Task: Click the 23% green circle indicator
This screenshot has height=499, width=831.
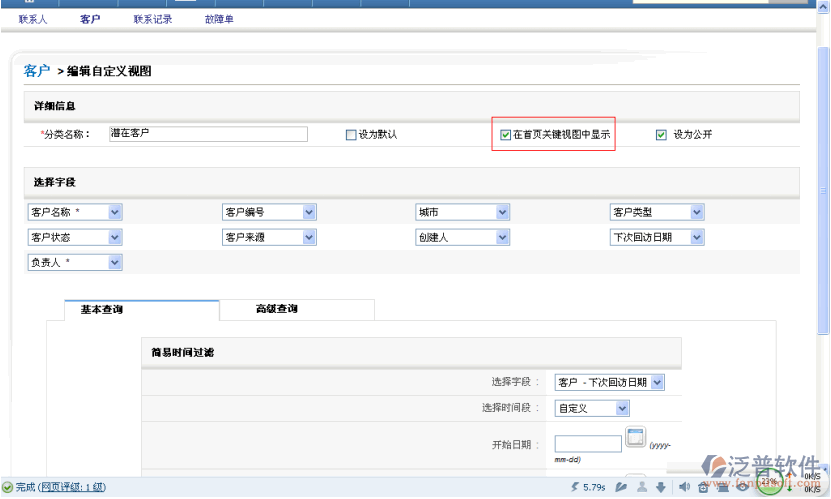Action: click(x=769, y=482)
